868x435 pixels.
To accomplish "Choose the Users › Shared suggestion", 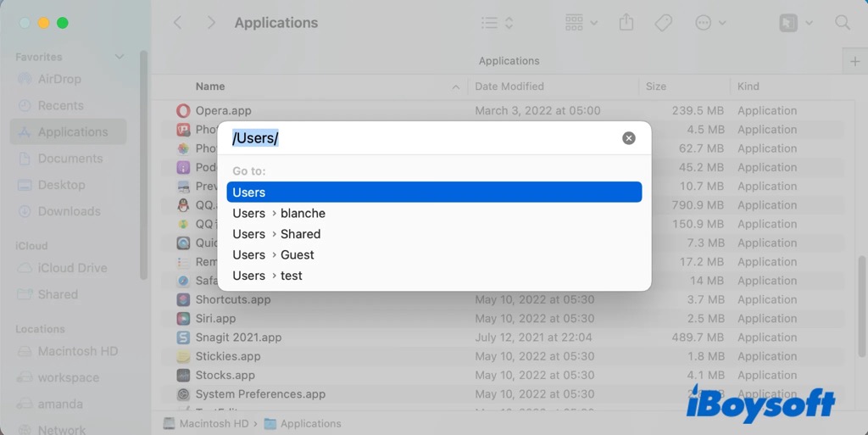I will coord(434,234).
